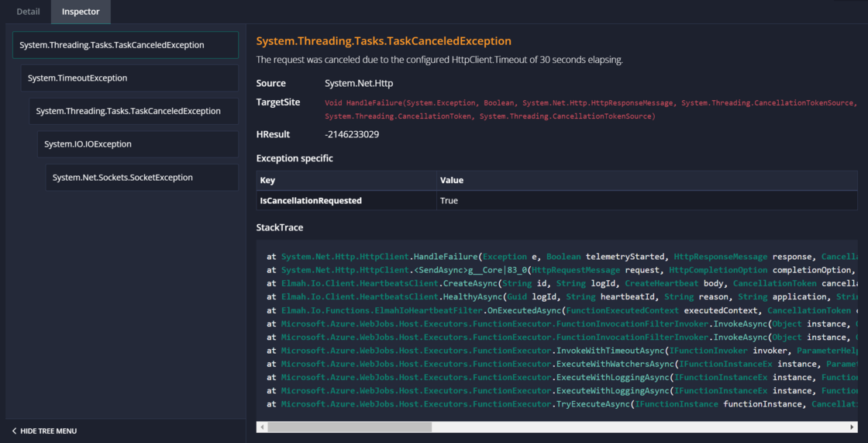Click the Hide Tree Menu chevron icon

point(15,431)
